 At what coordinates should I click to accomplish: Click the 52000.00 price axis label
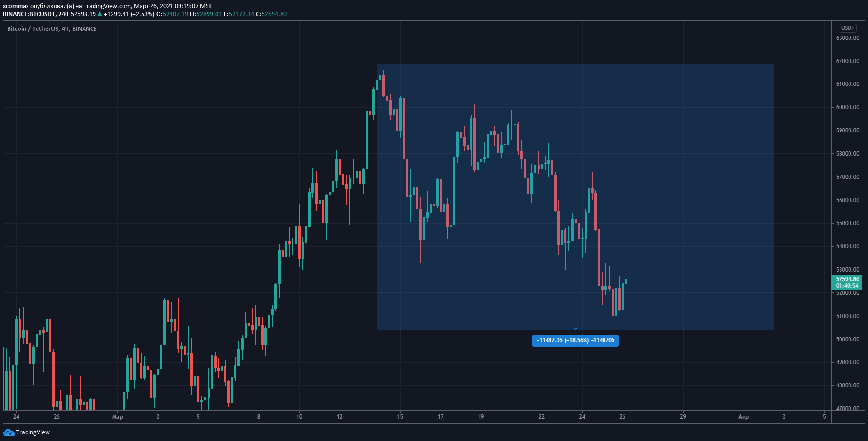(848, 293)
